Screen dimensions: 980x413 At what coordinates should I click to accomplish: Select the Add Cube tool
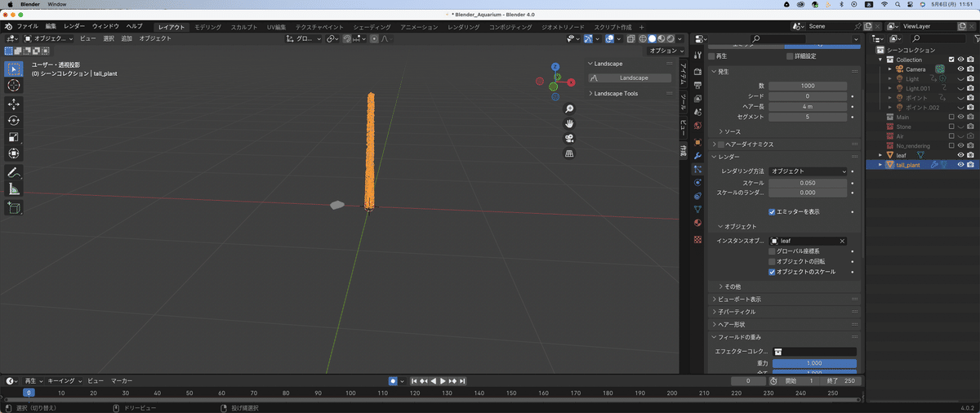tap(14, 208)
